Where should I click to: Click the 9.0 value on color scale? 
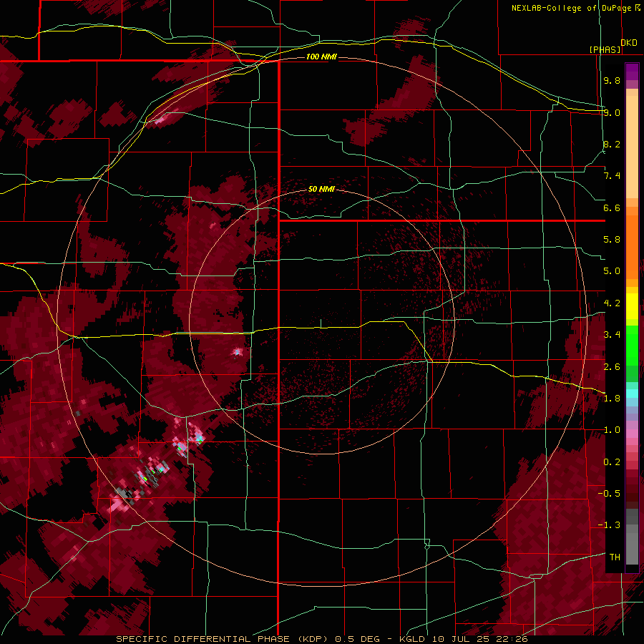pos(612,113)
